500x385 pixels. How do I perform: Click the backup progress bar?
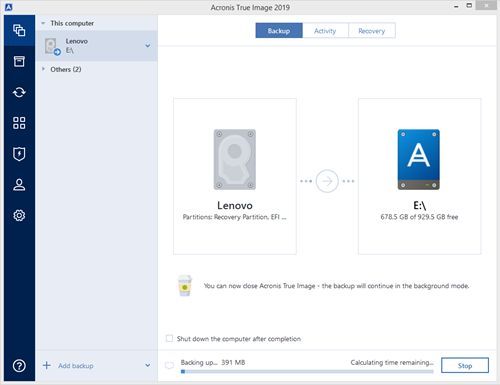click(x=307, y=371)
